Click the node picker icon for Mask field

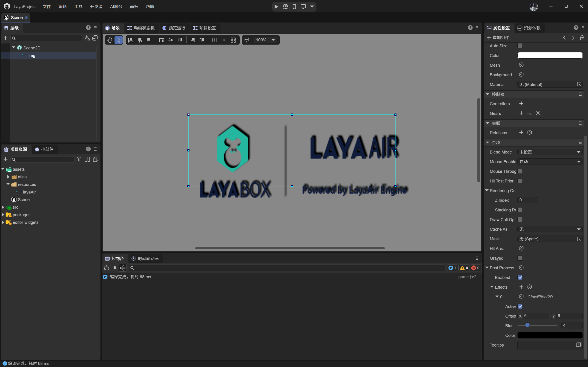579,239
